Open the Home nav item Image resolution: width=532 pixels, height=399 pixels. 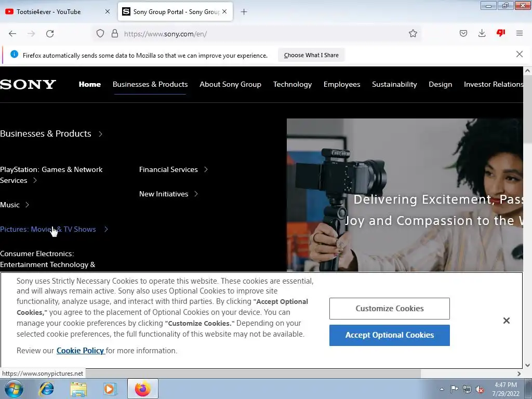tap(90, 84)
